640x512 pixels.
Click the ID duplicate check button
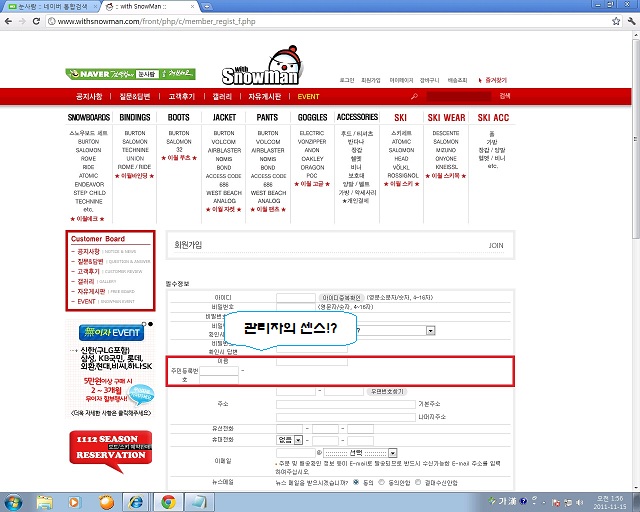[x=341, y=298]
